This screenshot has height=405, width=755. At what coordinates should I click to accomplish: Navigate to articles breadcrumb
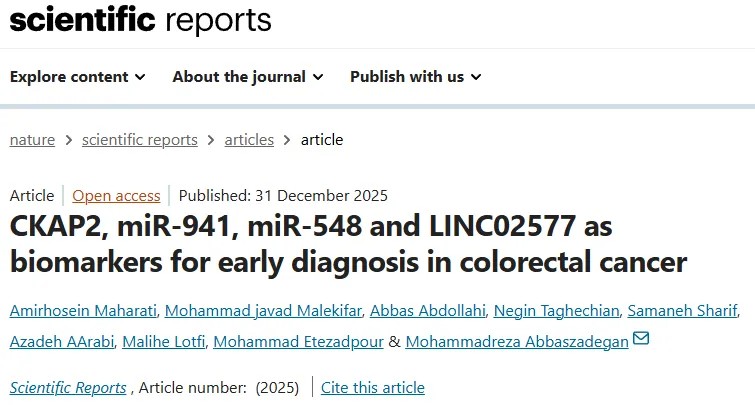(249, 140)
